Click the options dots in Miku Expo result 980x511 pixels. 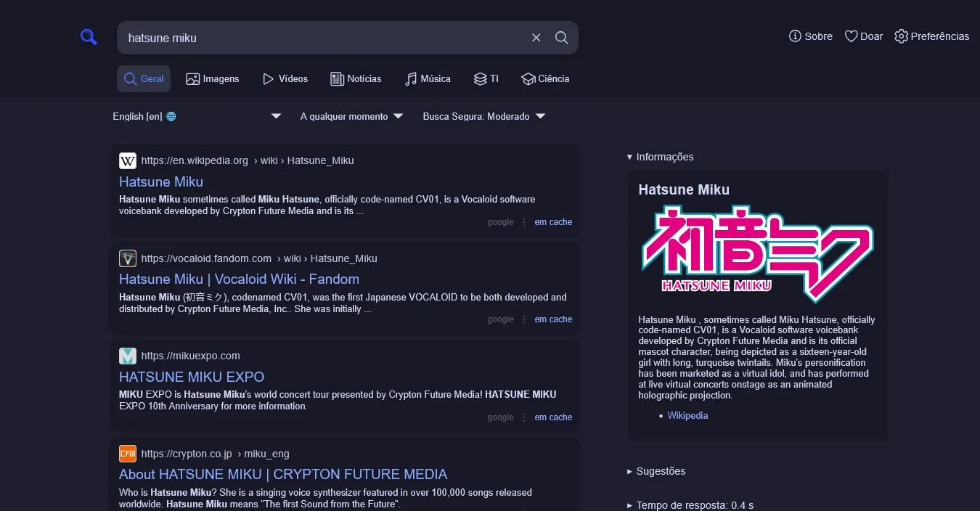(524, 417)
